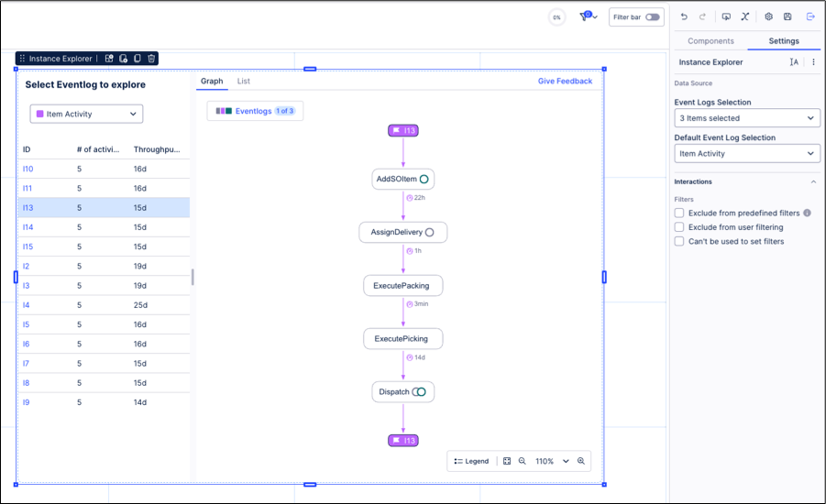Screen dimensions: 826x504
Task: Click the Eventlogs 1 of 3 button
Action: (x=255, y=111)
